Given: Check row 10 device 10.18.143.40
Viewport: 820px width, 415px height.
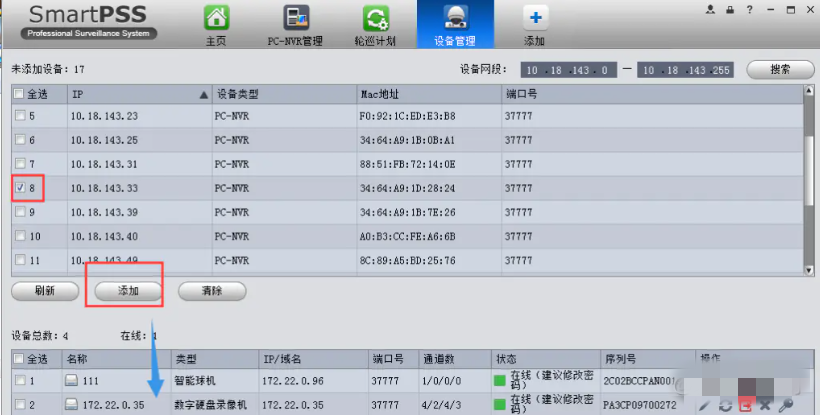Looking at the screenshot, I should click(x=20, y=236).
